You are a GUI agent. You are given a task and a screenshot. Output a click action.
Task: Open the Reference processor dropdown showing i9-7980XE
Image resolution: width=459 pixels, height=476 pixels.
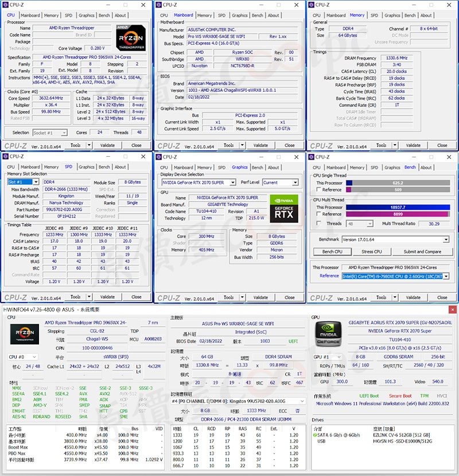446,276
